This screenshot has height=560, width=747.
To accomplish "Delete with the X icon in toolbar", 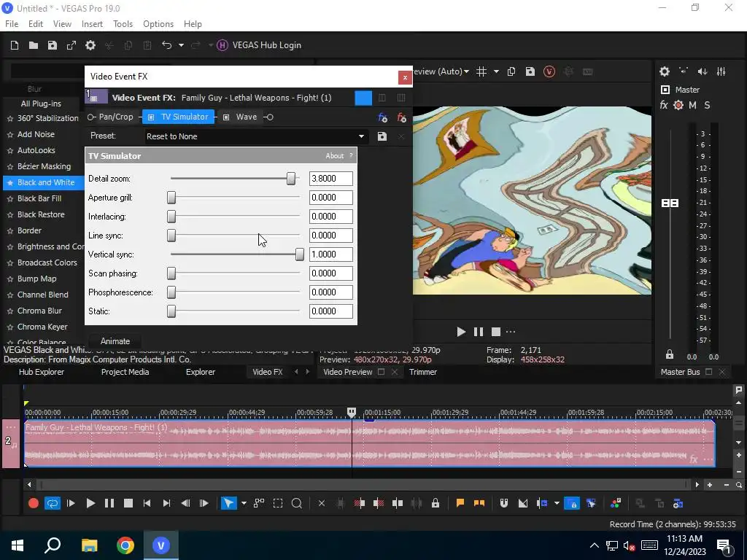I will [322, 503].
